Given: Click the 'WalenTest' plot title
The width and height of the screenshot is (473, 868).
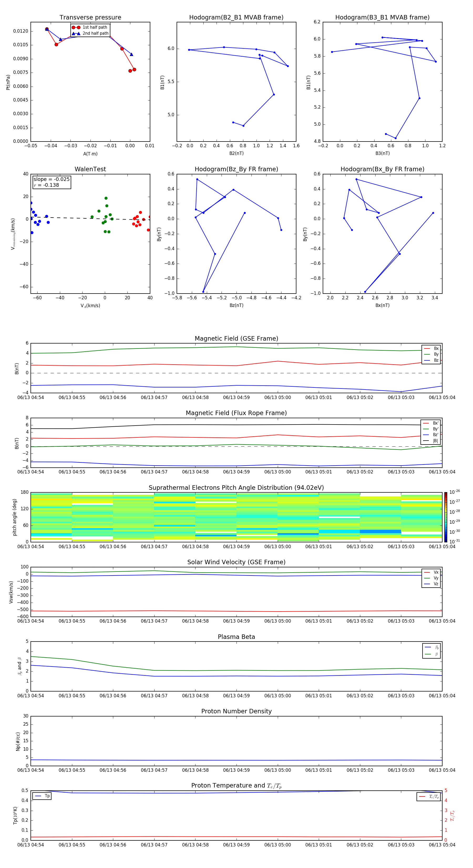Looking at the screenshot, I should pos(90,169).
